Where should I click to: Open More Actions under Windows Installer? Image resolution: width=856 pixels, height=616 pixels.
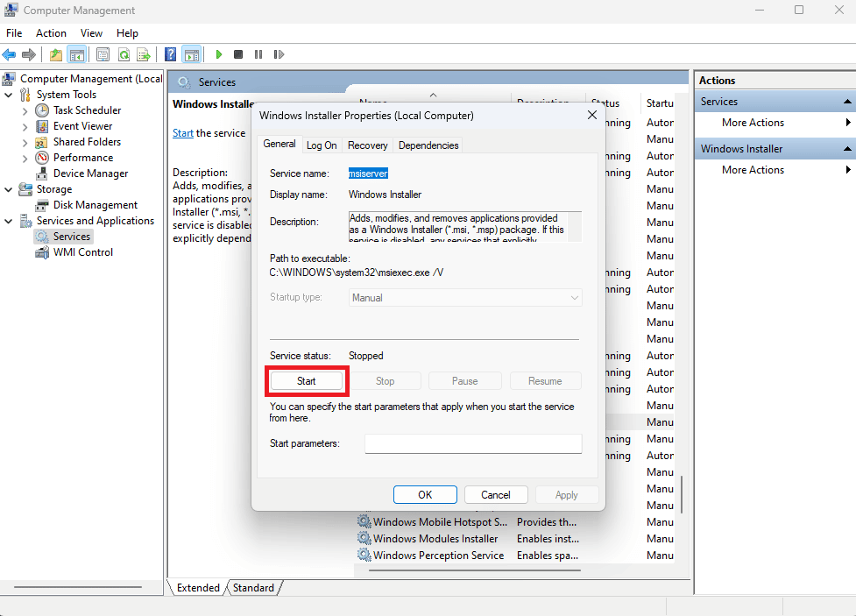coord(753,170)
